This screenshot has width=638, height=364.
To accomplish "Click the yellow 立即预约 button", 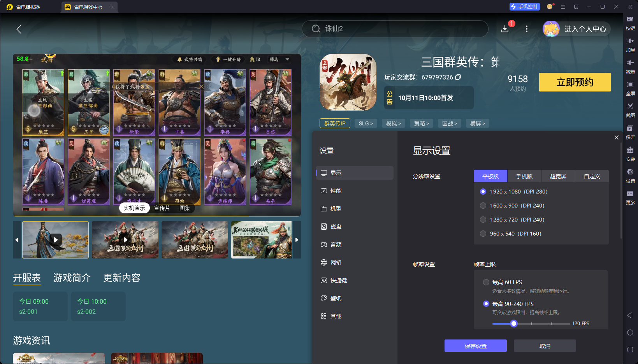I will tap(575, 82).
